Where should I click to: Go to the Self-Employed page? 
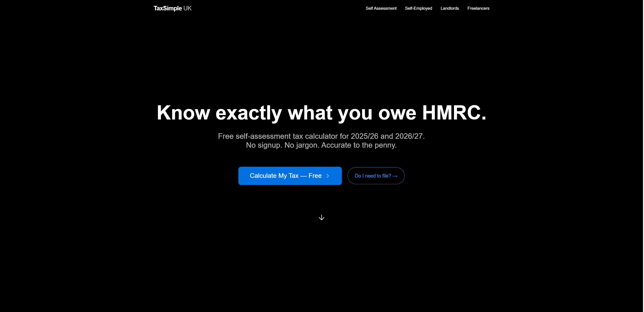[419, 8]
